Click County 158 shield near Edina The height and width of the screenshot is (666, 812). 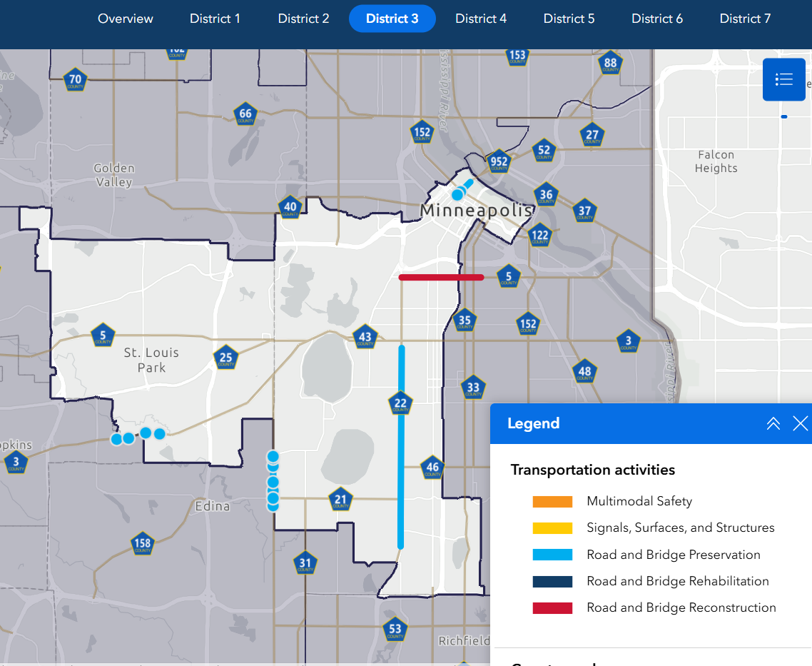coord(143,544)
